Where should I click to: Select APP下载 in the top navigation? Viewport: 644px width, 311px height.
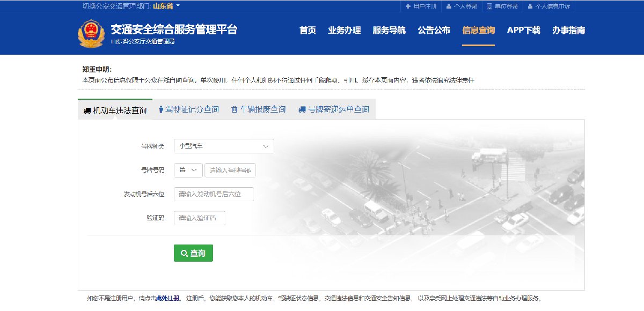pos(523,30)
